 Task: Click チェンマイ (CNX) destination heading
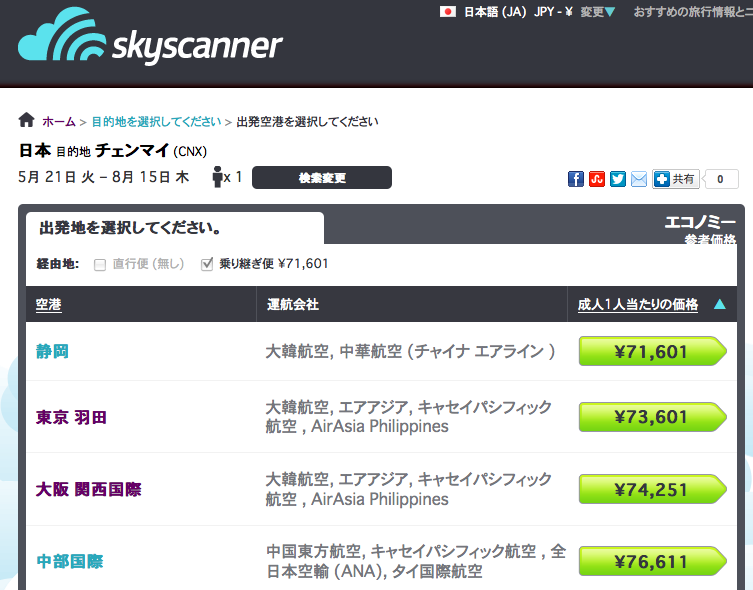151,151
